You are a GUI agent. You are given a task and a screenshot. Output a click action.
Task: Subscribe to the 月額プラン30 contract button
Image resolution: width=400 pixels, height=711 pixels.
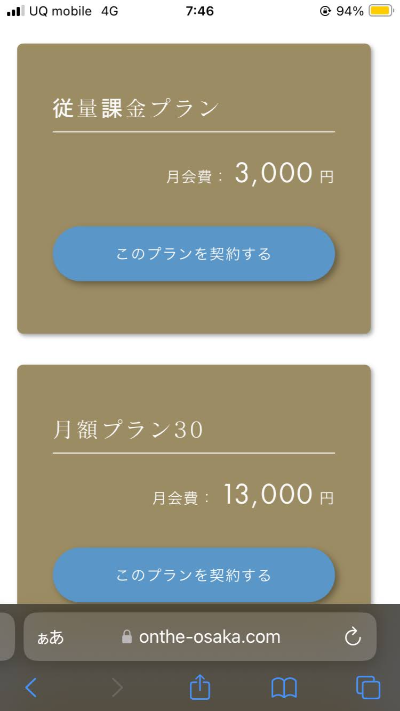pos(194,575)
